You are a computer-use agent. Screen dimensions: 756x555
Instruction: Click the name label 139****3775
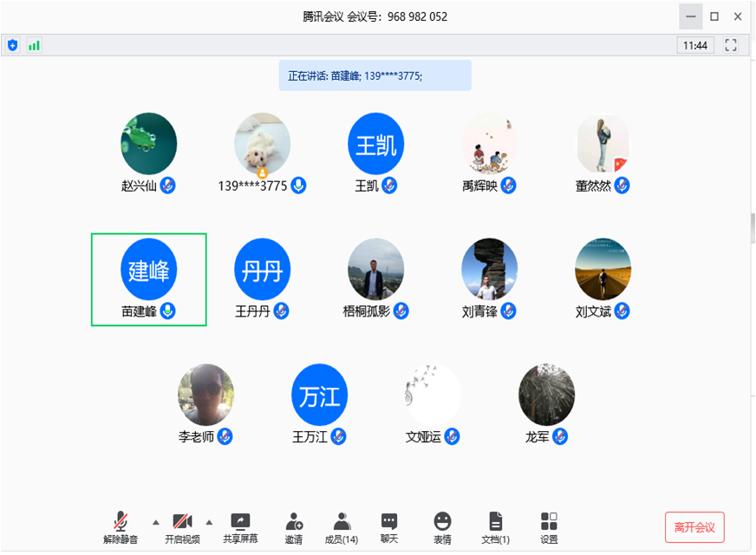tap(252, 186)
